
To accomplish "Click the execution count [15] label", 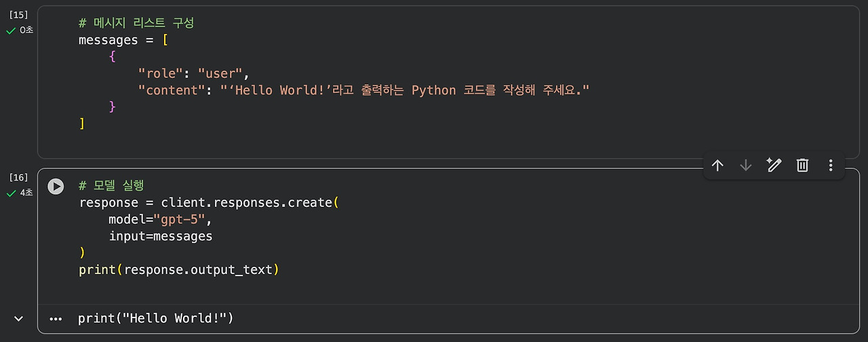I will (19, 15).
